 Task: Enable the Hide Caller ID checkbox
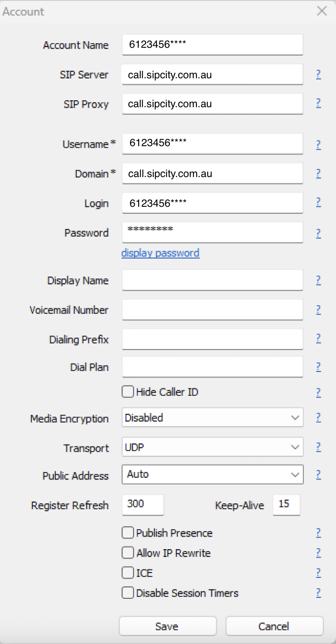[128, 391]
